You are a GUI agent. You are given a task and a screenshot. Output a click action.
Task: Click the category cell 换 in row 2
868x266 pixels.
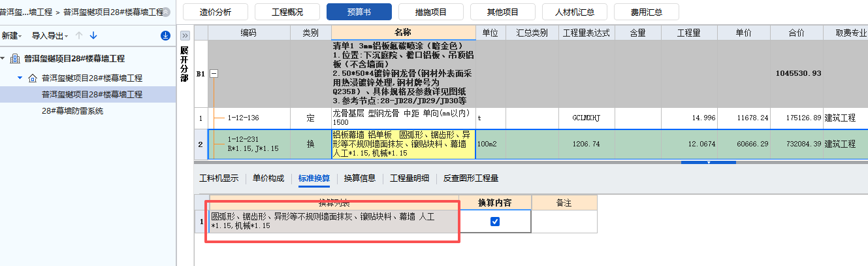[310, 144]
